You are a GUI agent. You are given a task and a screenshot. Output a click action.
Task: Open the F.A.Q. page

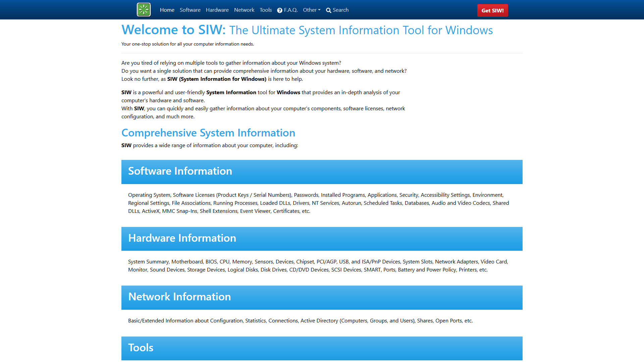coord(290,10)
